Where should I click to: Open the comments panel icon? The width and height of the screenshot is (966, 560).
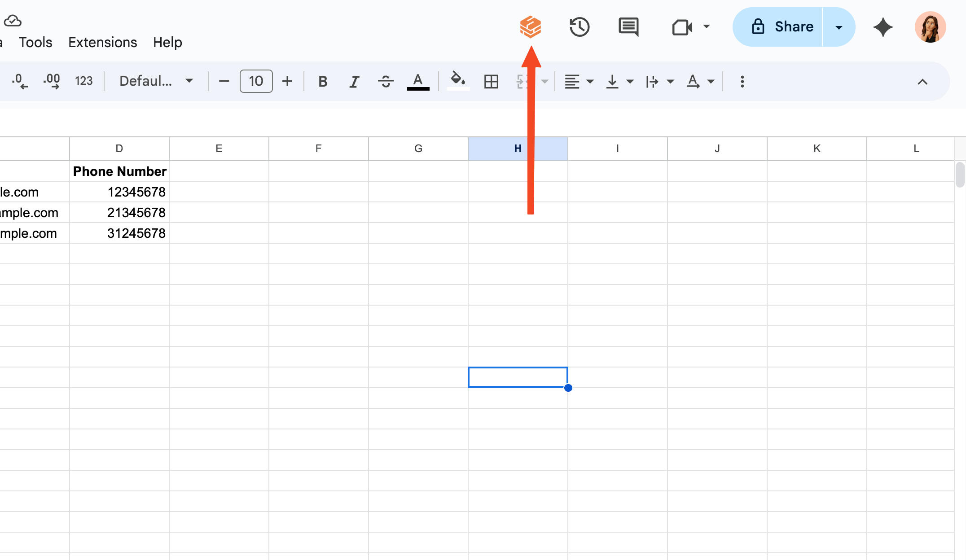click(628, 27)
